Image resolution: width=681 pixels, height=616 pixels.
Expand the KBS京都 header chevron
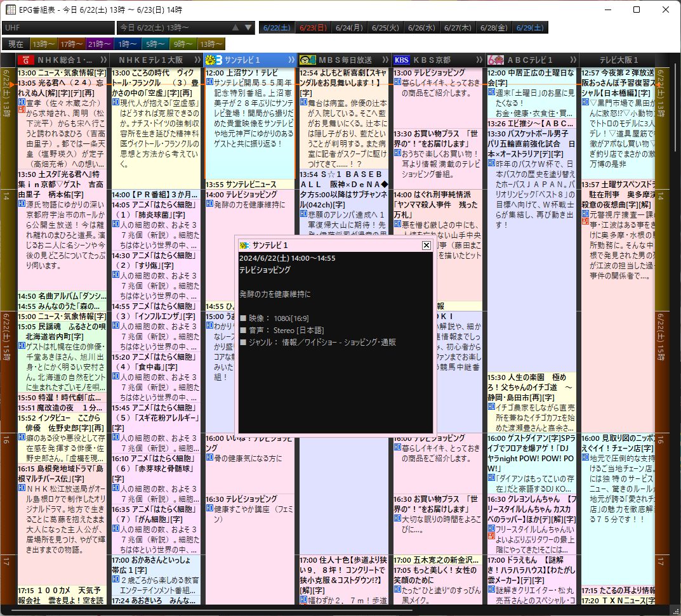click(479, 60)
